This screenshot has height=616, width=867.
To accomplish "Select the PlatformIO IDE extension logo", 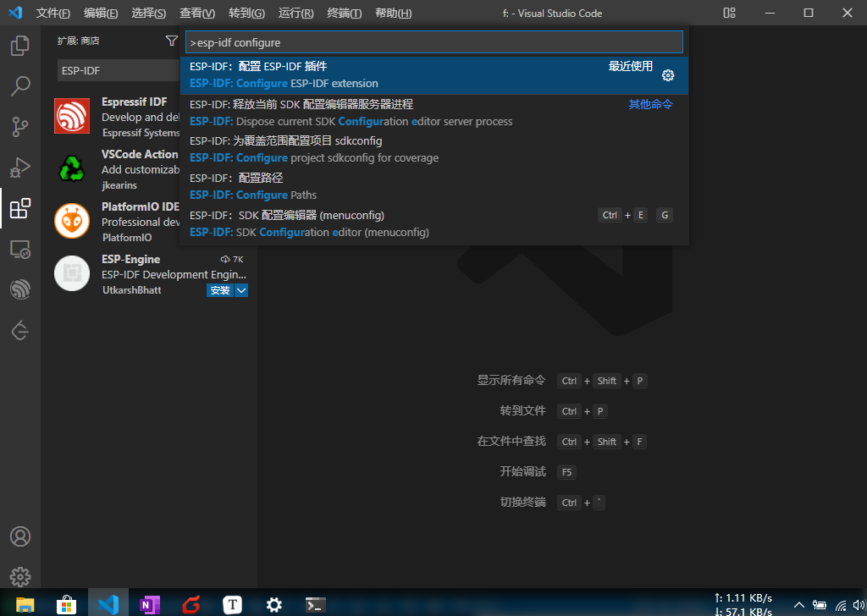I will point(72,221).
